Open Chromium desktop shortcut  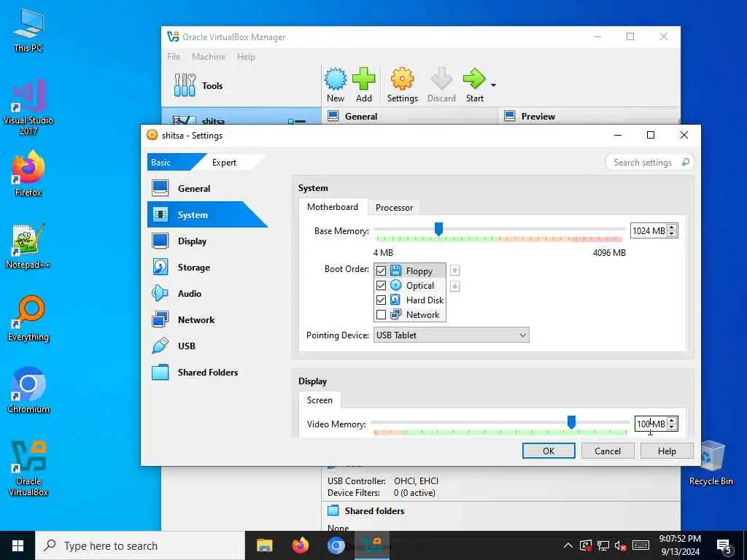click(28, 391)
